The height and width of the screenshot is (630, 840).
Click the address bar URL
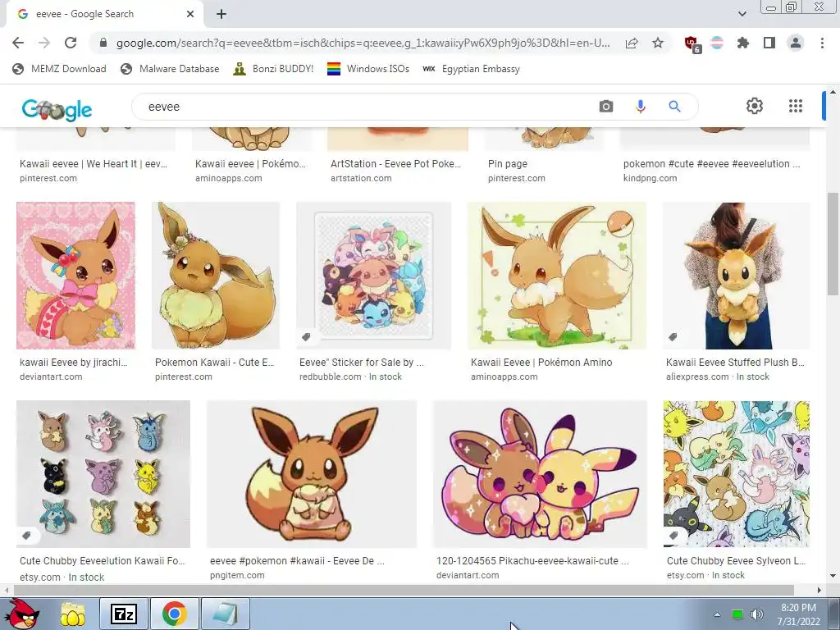click(362, 43)
